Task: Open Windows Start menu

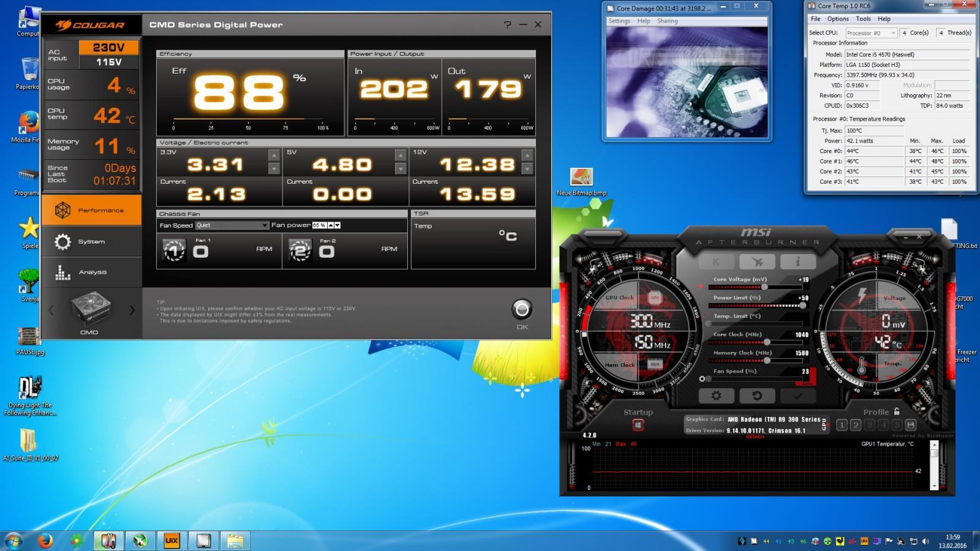Action: (13, 541)
